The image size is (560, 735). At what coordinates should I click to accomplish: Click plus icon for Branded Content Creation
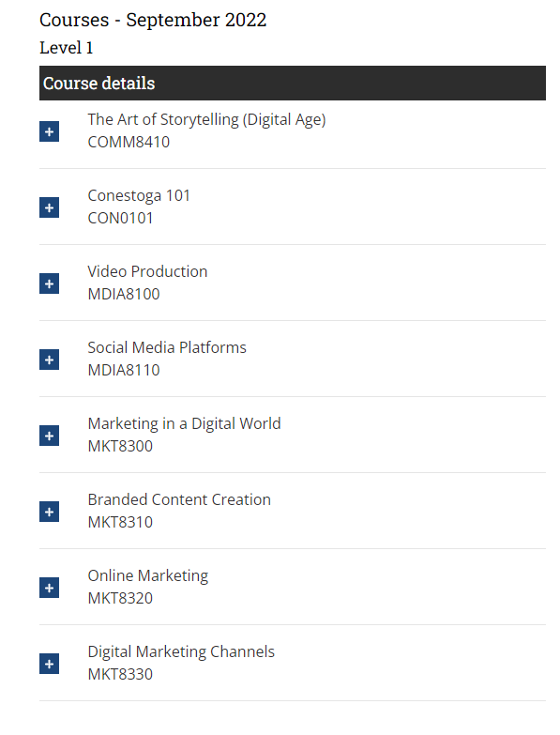pos(49,512)
